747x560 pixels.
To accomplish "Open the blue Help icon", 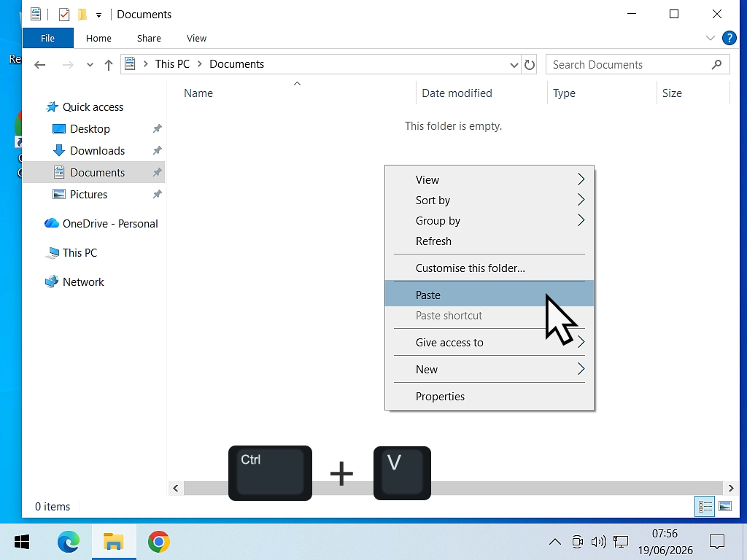I will [729, 38].
